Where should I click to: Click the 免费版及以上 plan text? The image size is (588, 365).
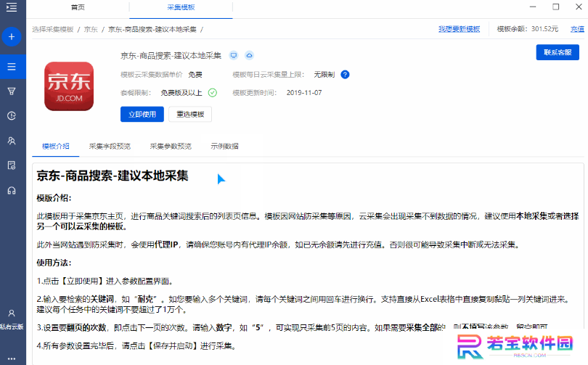coord(181,93)
